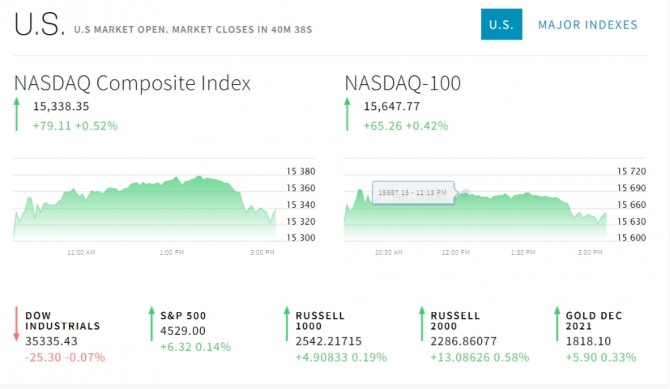The image size is (670, 389).
Task: Click NASDAQ-100 chart tooltip at 12:13 PM
Action: [413, 192]
